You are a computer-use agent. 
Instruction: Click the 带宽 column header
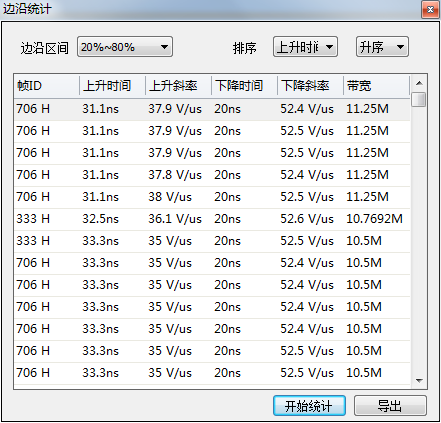point(376,86)
